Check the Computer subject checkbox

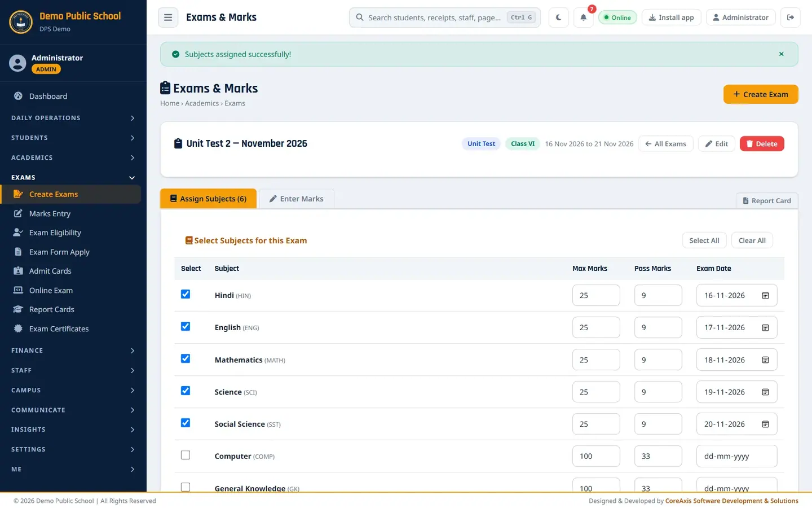click(x=186, y=455)
